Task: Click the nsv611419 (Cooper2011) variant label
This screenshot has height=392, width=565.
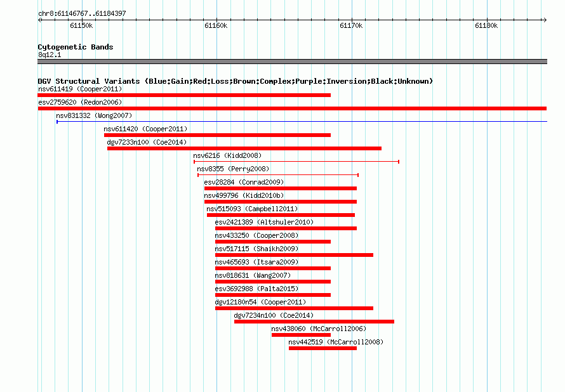Action: tap(80, 89)
